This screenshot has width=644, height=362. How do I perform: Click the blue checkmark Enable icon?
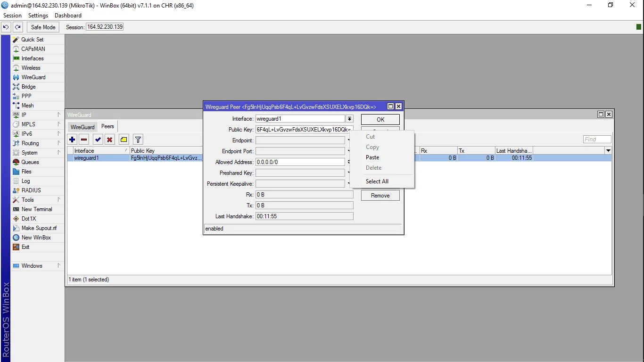tap(98, 140)
